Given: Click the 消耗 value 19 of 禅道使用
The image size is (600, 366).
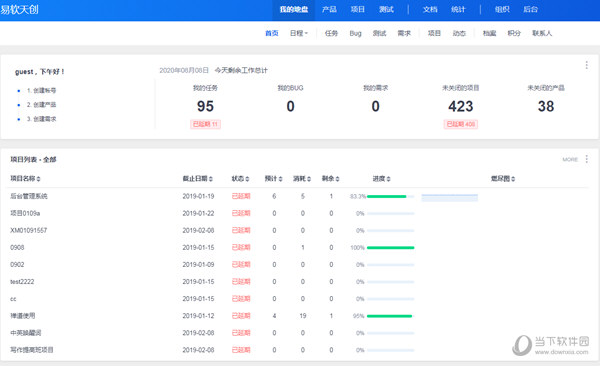Looking at the screenshot, I should [303, 316].
